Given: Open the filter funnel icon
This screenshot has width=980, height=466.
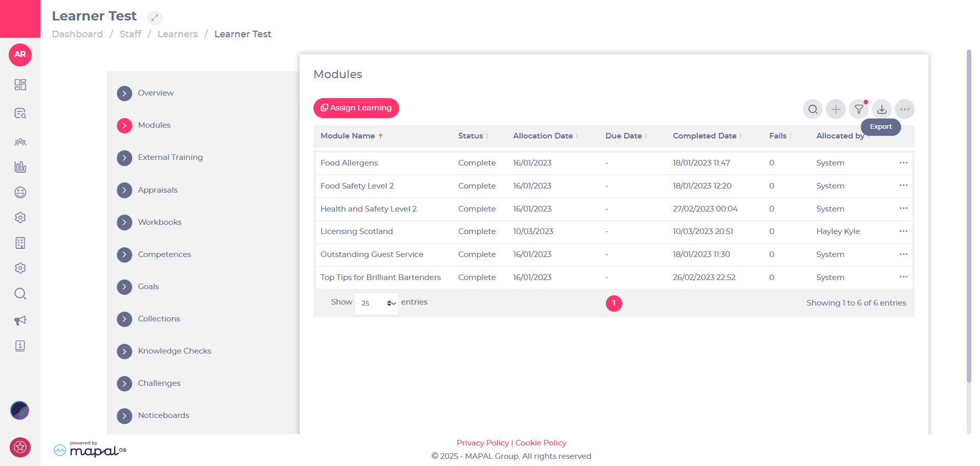Looking at the screenshot, I should pyautogui.click(x=859, y=109).
